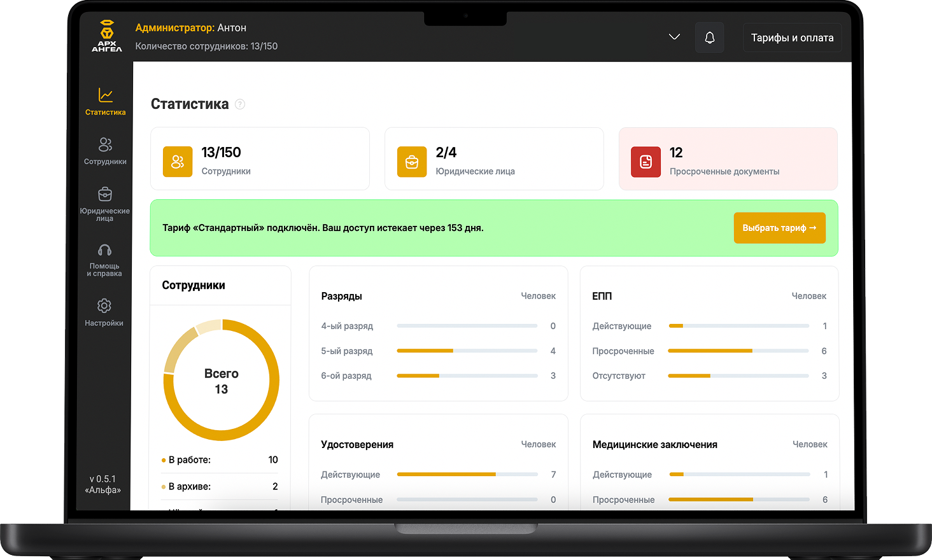
Task: Open the Юридические лица briefcase sidebar icon
Action: click(105, 194)
